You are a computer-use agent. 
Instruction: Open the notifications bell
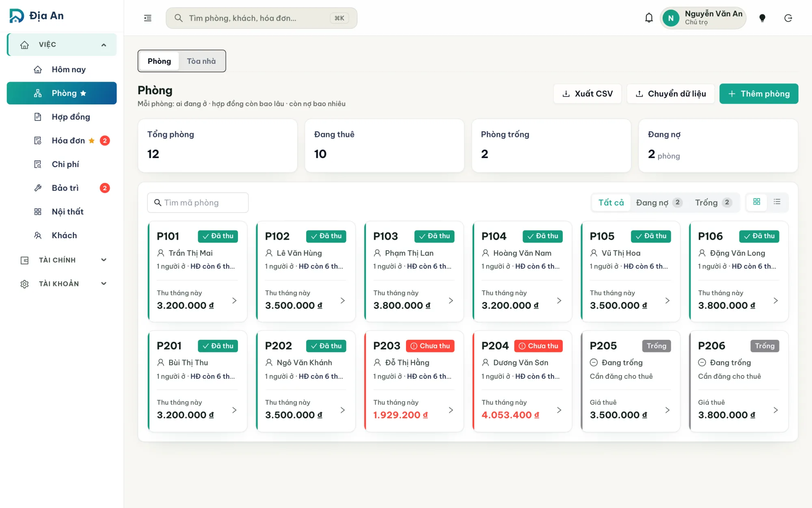pos(649,18)
